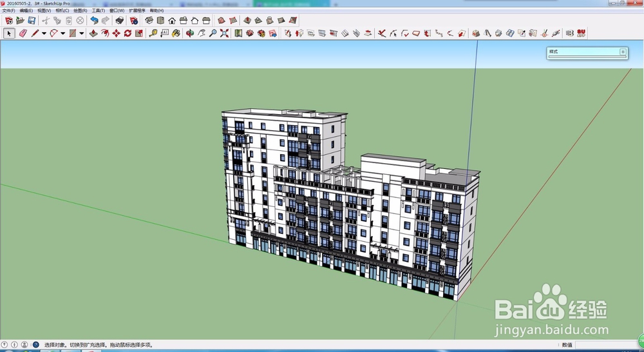Click the Open file folder icon

point(20,21)
